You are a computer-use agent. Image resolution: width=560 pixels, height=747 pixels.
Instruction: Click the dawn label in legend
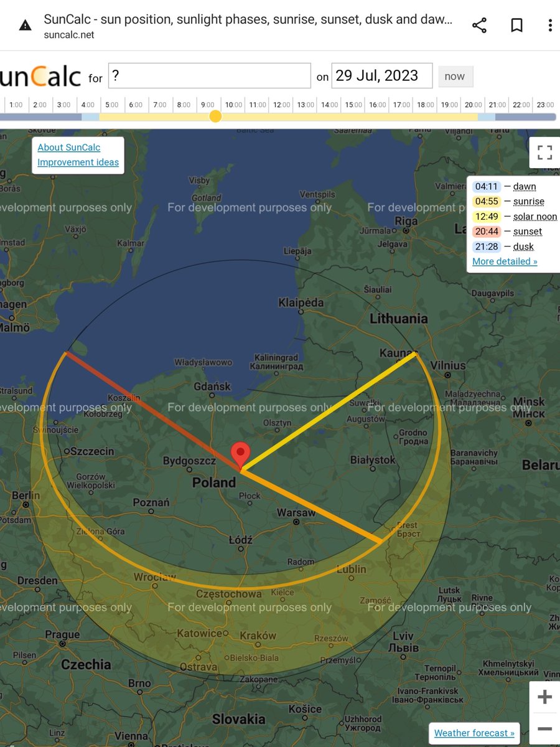click(525, 187)
